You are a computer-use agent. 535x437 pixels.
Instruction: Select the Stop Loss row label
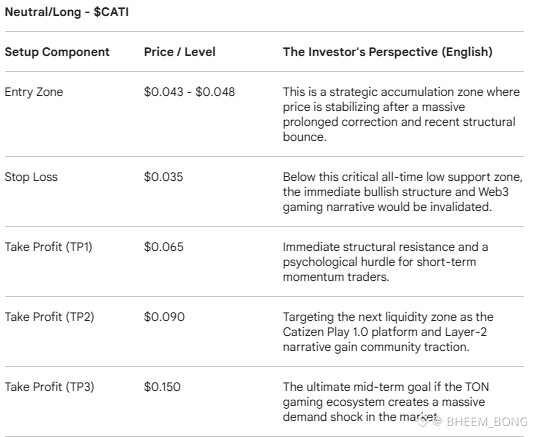click(31, 177)
